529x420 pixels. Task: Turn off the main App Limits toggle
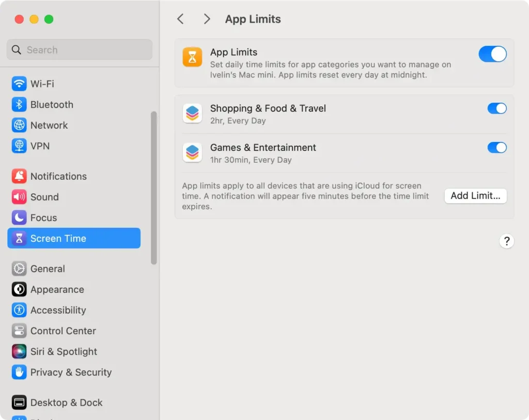(492, 54)
